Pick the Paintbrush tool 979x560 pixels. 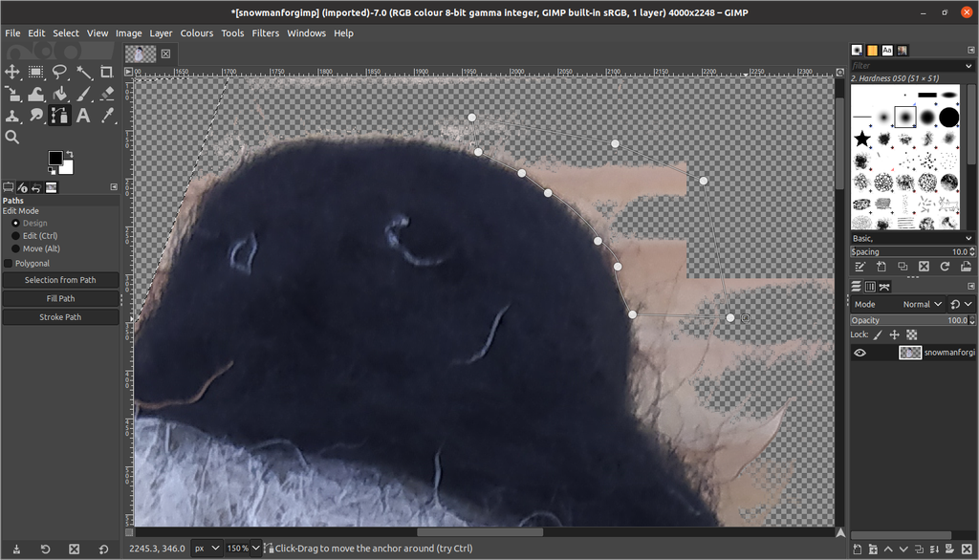(83, 94)
